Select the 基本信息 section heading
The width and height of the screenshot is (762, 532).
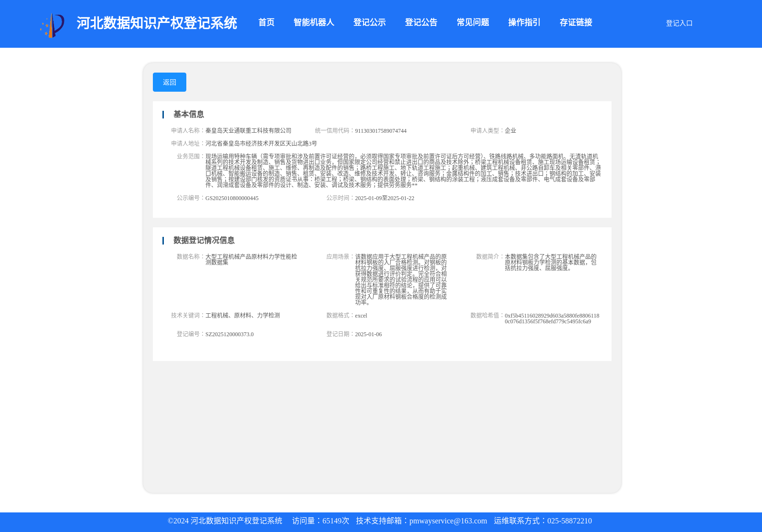click(189, 114)
